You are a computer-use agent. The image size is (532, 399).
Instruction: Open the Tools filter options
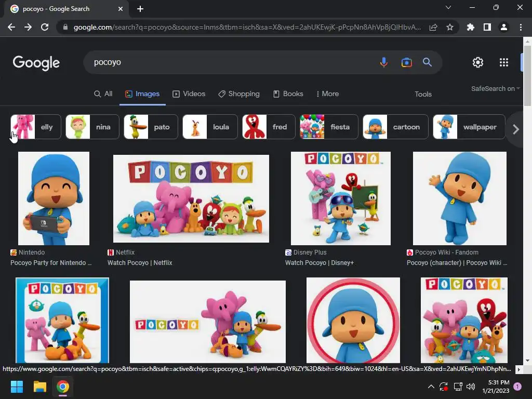tap(423, 94)
